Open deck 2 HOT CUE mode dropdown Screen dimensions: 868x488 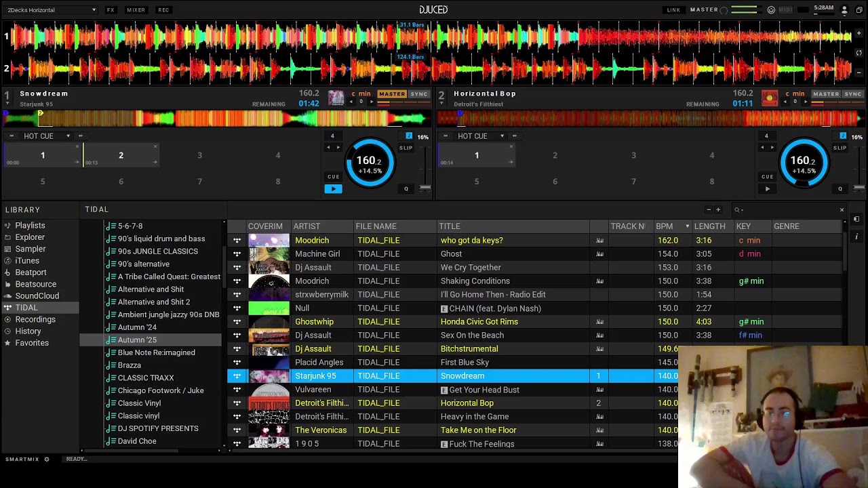(481, 136)
